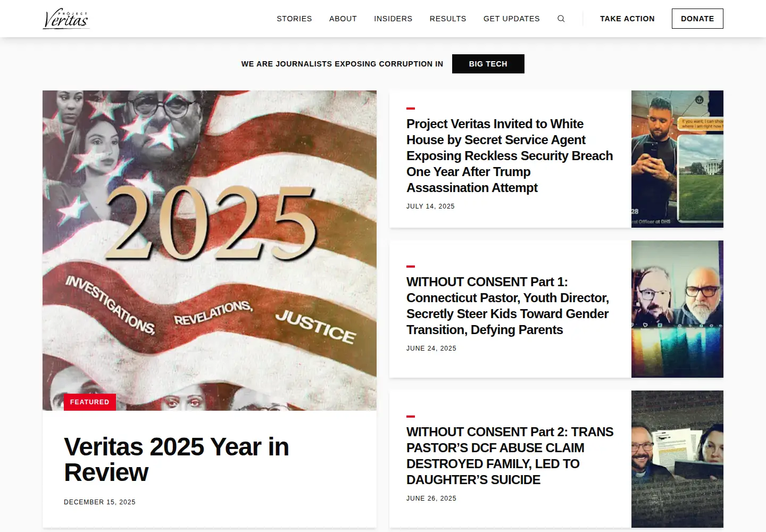Open Part 2 documents collage thumbnail

click(677, 459)
